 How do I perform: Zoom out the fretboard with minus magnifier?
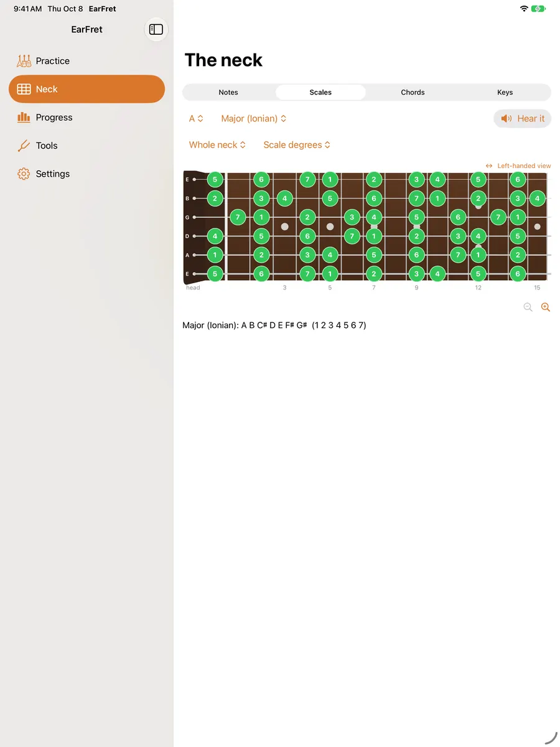[528, 307]
